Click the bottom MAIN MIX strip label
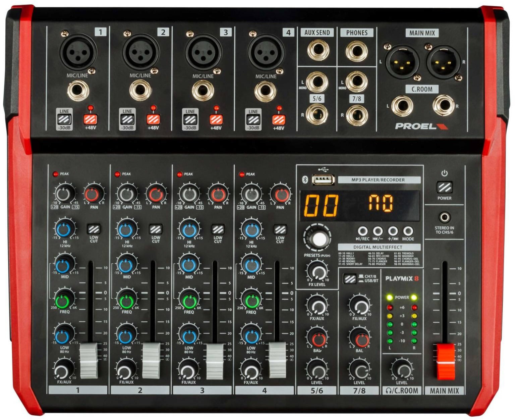Screen dimensions: 515x420 (445, 390)
